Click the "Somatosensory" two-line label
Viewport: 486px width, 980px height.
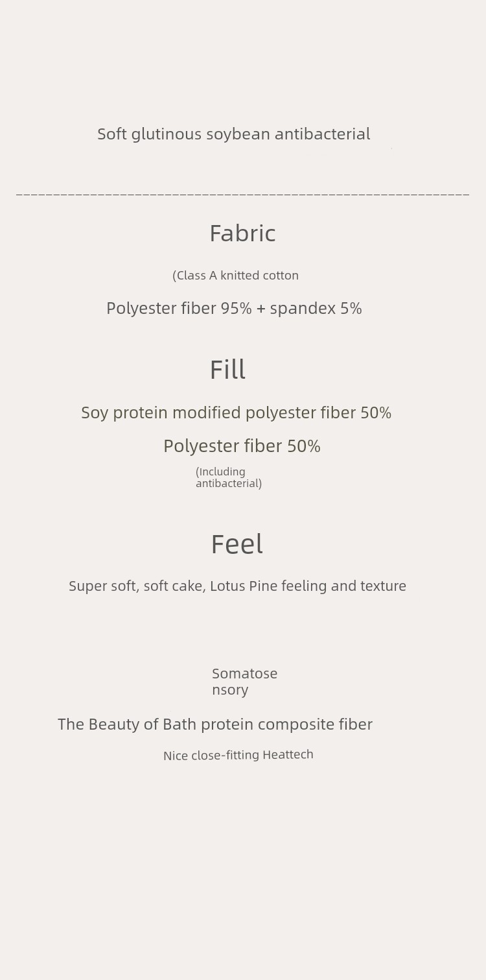[x=244, y=682]
